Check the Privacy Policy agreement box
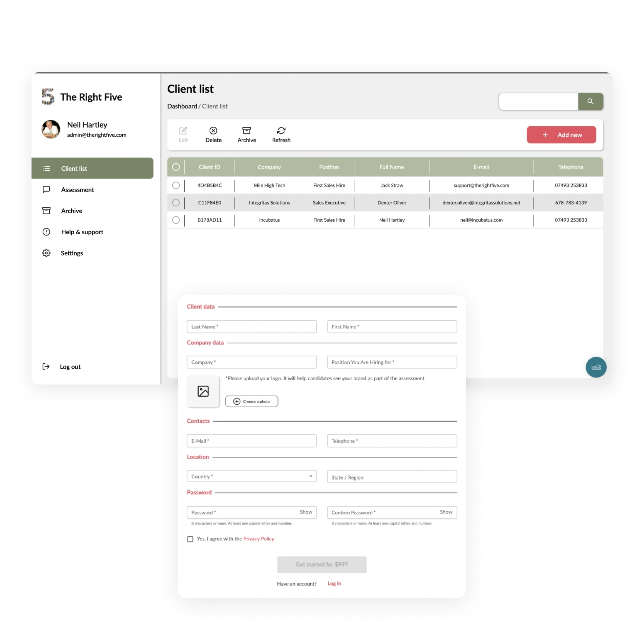Screen dimensions: 644x644 click(190, 539)
